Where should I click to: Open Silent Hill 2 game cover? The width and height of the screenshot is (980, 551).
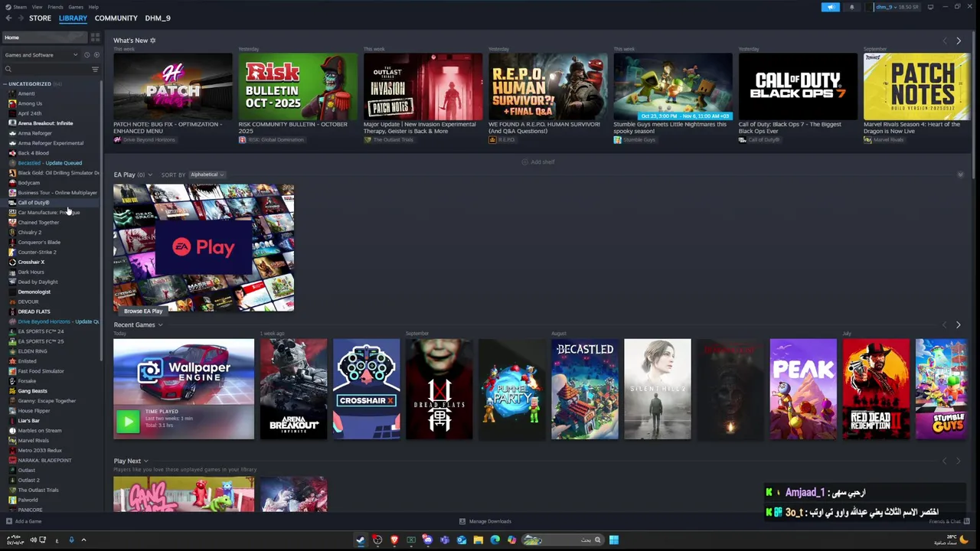[657, 389]
